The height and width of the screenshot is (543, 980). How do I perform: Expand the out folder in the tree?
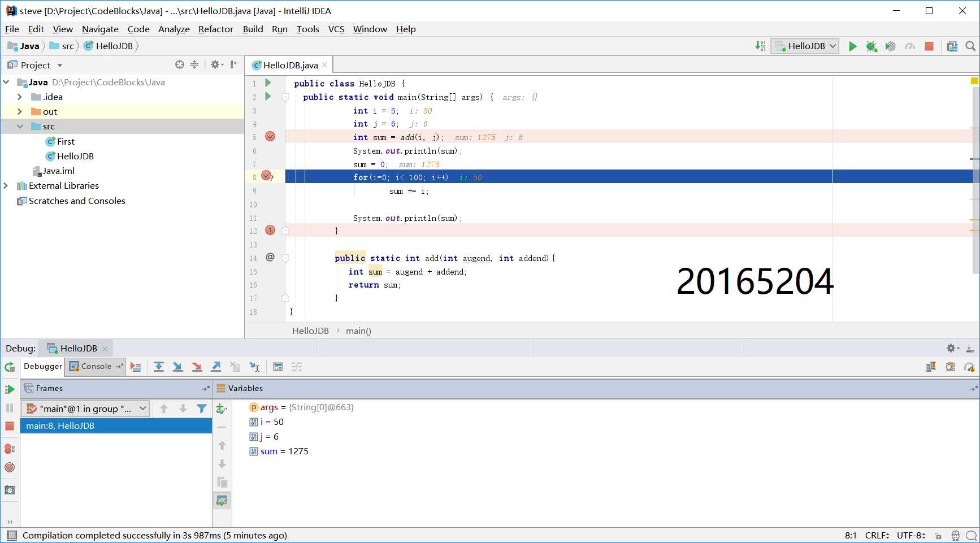coord(20,112)
